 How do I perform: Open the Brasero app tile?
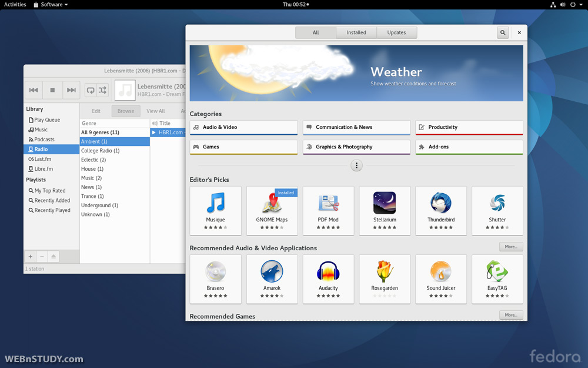click(x=216, y=279)
